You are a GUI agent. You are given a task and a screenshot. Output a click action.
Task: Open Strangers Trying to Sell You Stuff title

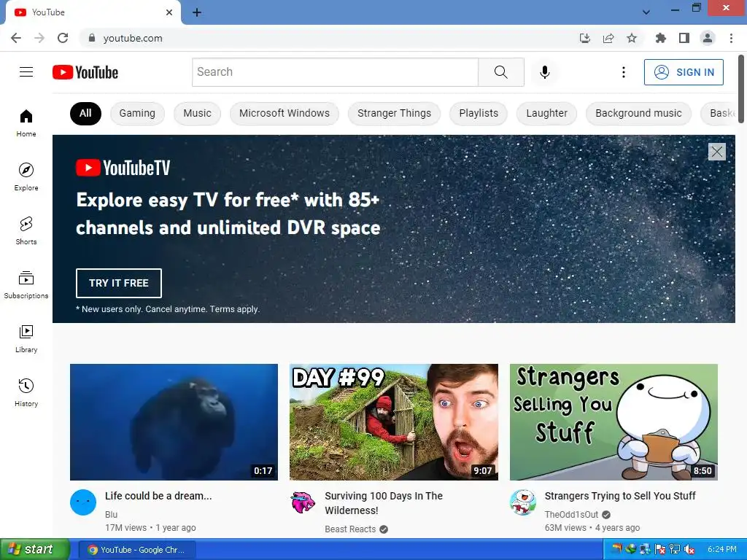[620, 496]
